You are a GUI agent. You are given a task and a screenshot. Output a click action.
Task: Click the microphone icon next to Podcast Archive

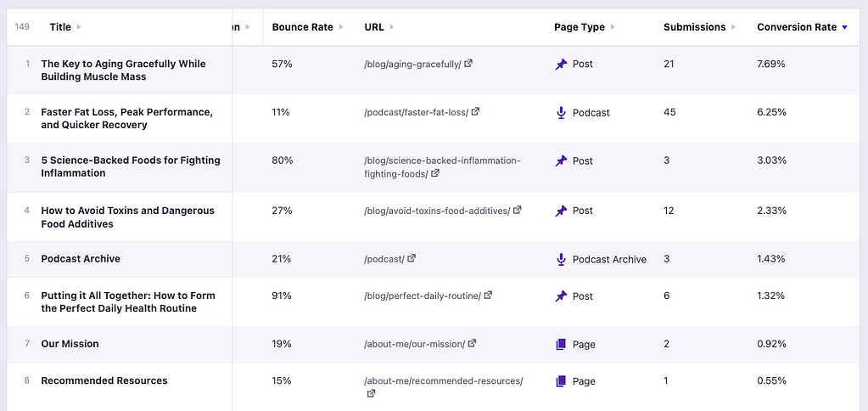[x=561, y=259]
